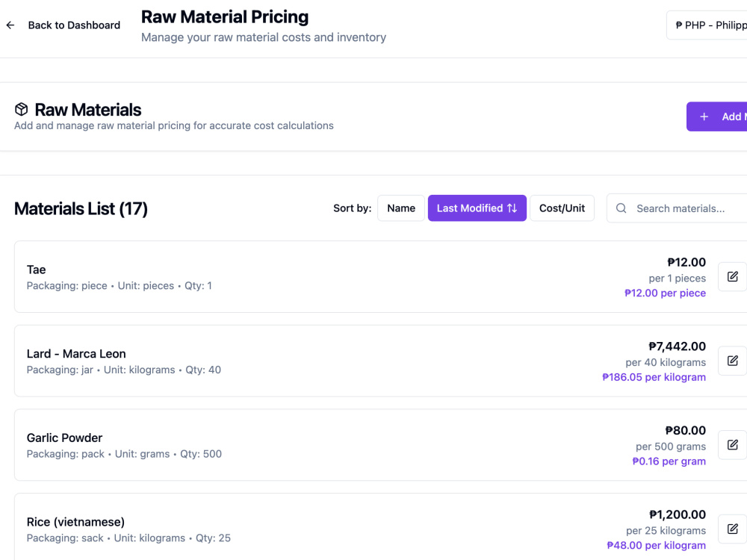Click the Rice (vietnamese) item name

75,522
